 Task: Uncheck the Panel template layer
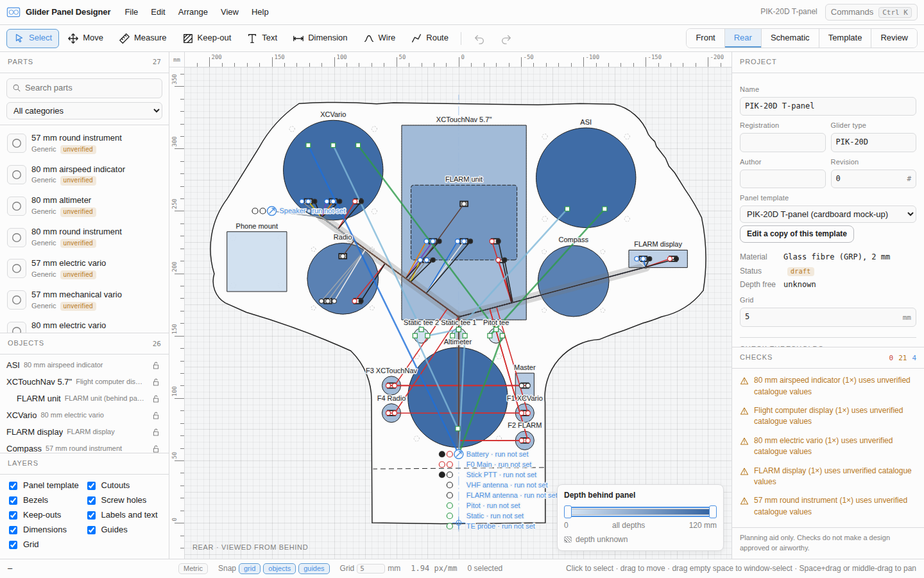point(13,486)
